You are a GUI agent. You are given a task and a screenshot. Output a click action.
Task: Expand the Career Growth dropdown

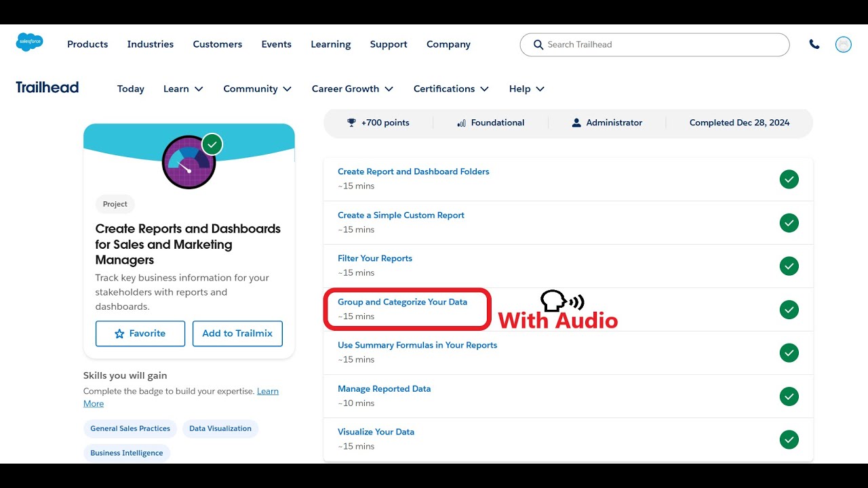coord(353,89)
